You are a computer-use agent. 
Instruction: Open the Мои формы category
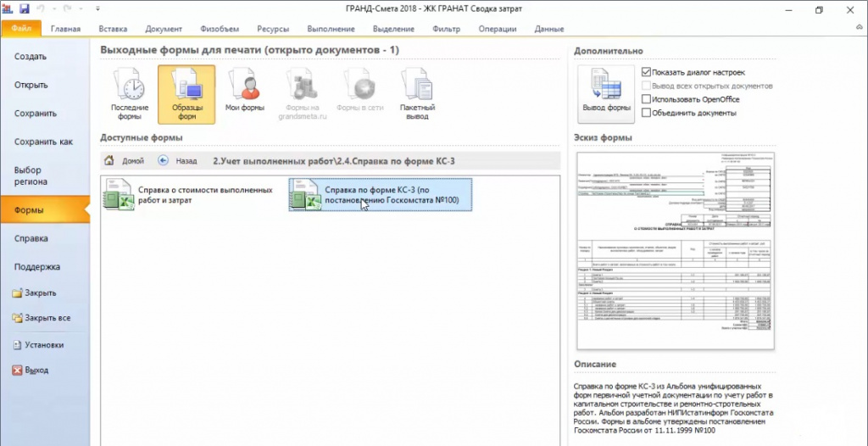pyautogui.click(x=245, y=91)
